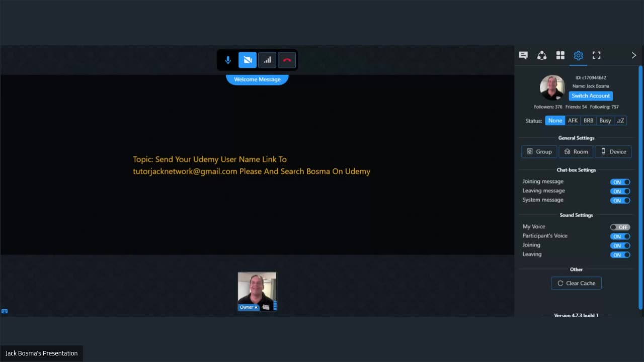This screenshot has height=362, width=644.
Task: Toggle Leaving message switch
Action: [620, 191]
